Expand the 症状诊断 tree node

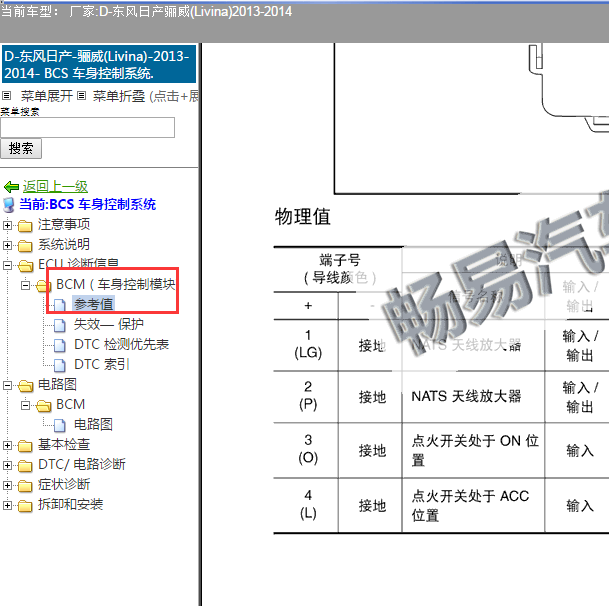click(x=7, y=486)
